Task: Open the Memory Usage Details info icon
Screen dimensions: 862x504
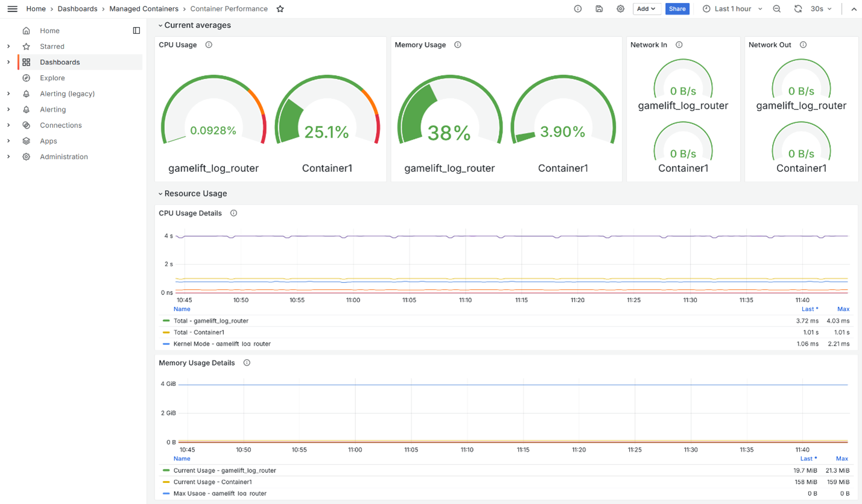Action: point(247,363)
